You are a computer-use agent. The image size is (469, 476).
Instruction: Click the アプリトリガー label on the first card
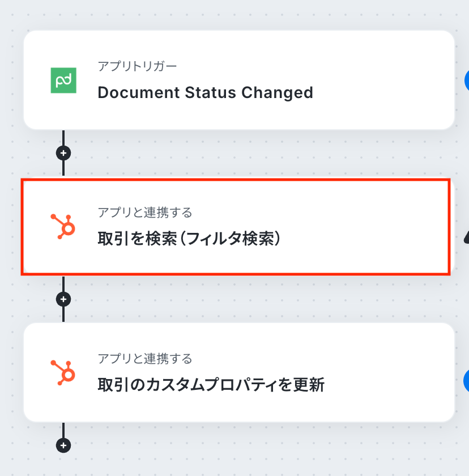pos(137,67)
